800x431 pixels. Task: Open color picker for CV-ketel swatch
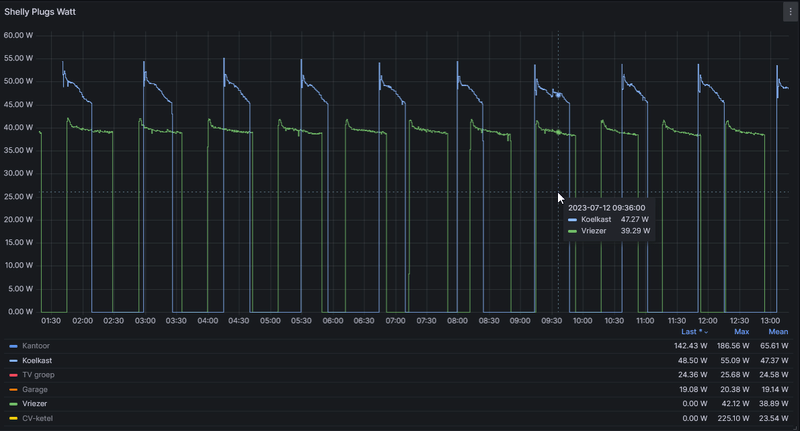(x=14, y=418)
